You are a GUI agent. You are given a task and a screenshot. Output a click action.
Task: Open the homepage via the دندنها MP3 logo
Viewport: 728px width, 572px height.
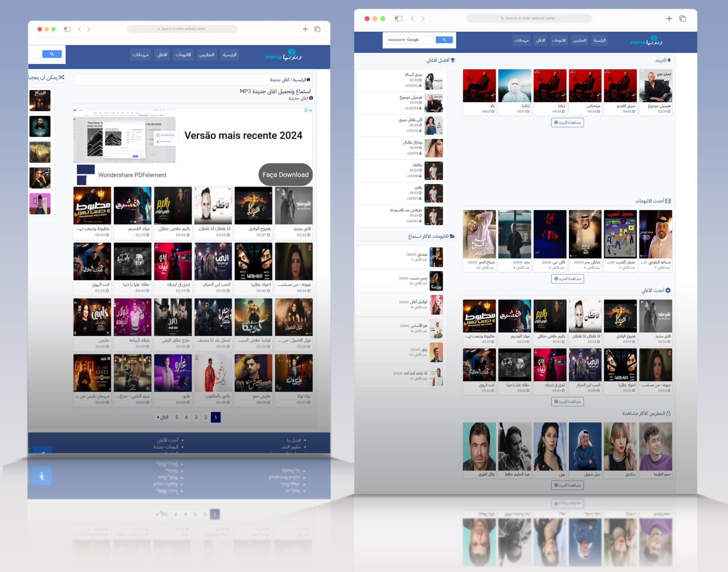[284, 55]
